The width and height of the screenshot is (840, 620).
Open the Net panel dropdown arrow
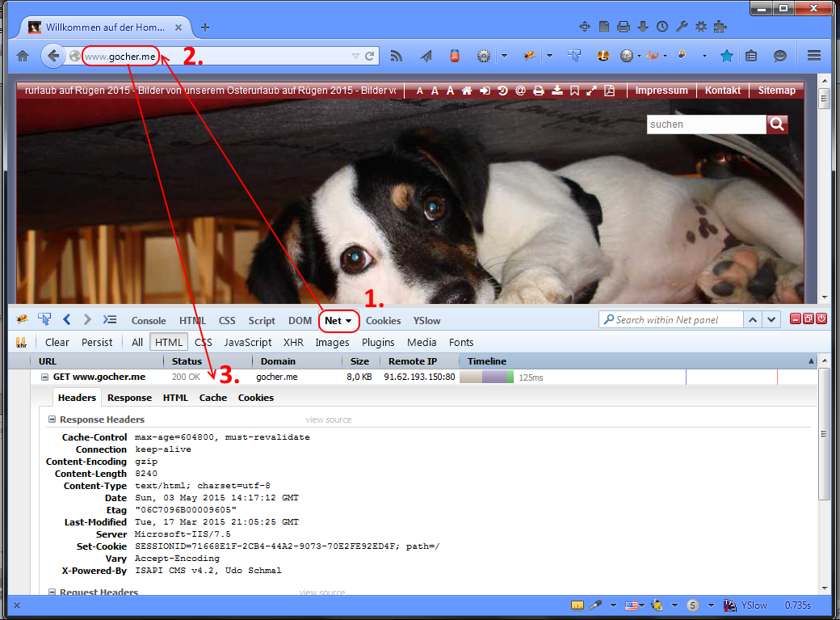[349, 321]
